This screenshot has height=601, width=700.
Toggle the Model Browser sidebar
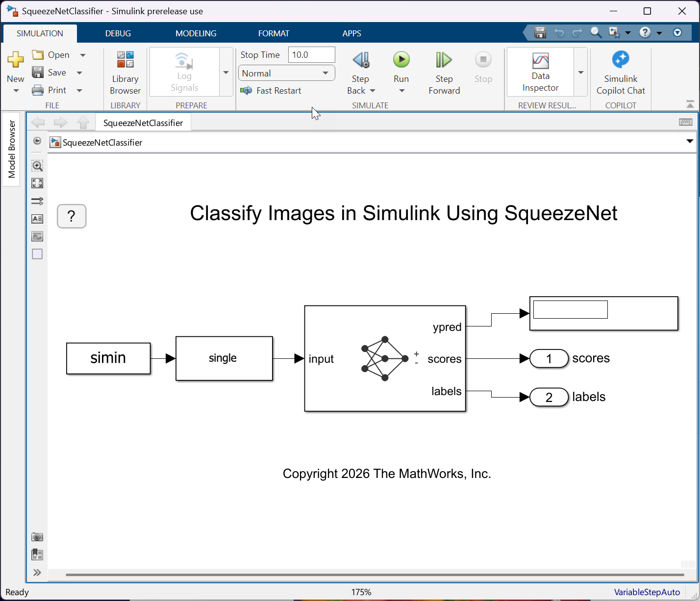[12, 147]
